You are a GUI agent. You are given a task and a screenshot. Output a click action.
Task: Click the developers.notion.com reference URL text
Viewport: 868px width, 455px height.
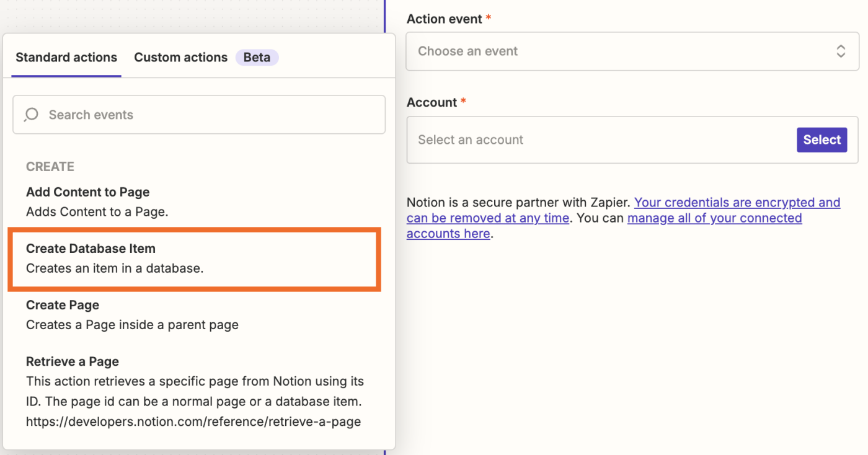[193, 422]
